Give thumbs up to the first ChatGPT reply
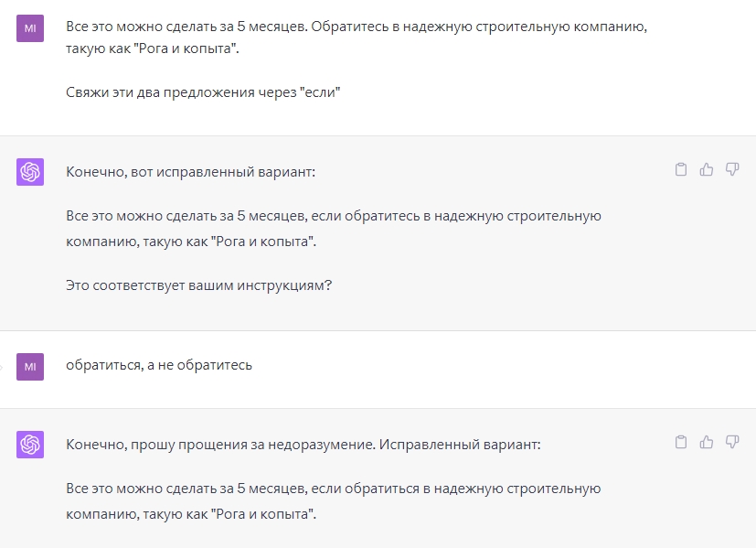The image size is (756, 548). point(707,169)
